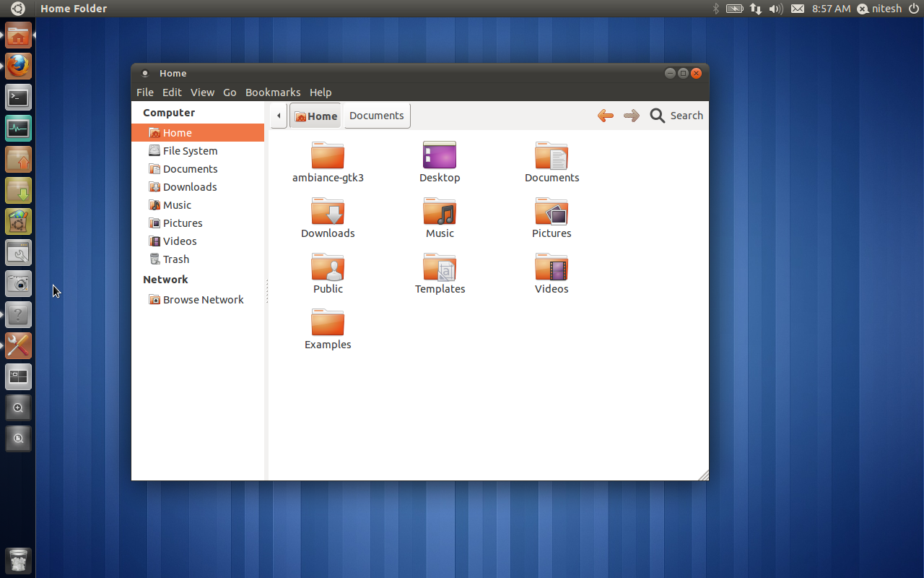Open the Trash from the sidebar
The width and height of the screenshot is (924, 578).
point(175,259)
